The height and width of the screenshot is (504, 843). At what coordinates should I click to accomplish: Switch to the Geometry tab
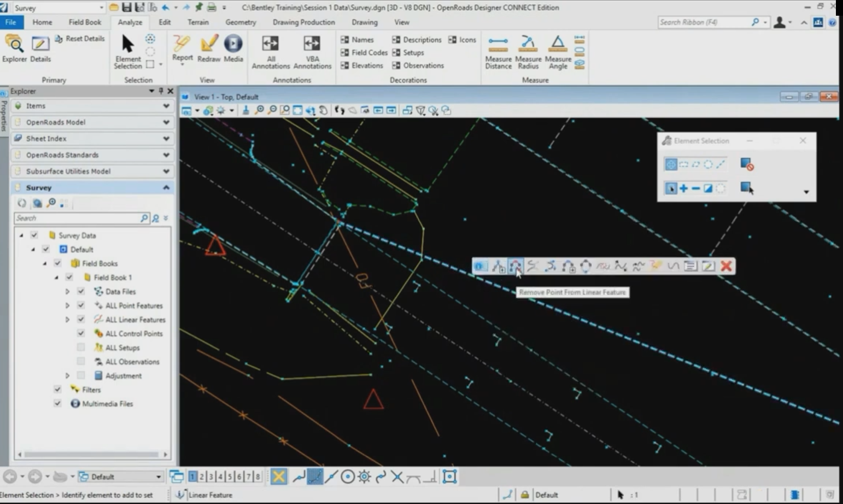pyautogui.click(x=240, y=22)
